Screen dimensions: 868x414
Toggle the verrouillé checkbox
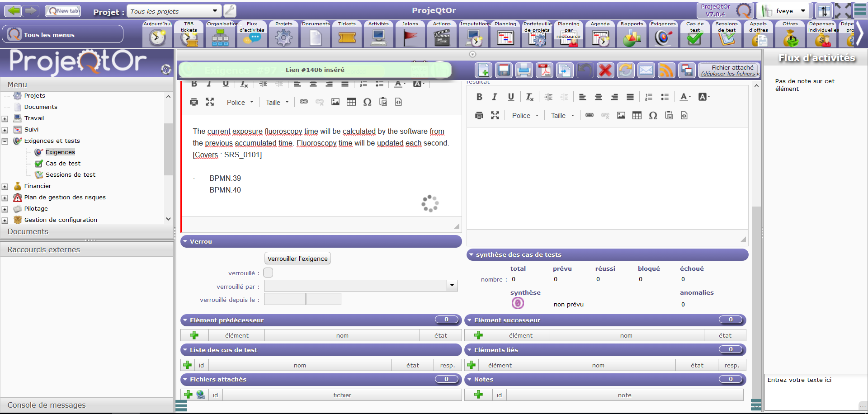(x=268, y=273)
